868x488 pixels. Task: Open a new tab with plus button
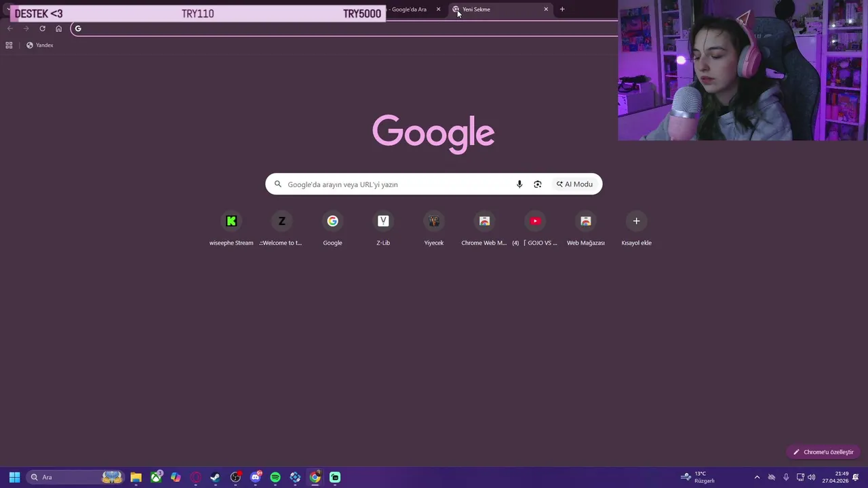(x=562, y=9)
